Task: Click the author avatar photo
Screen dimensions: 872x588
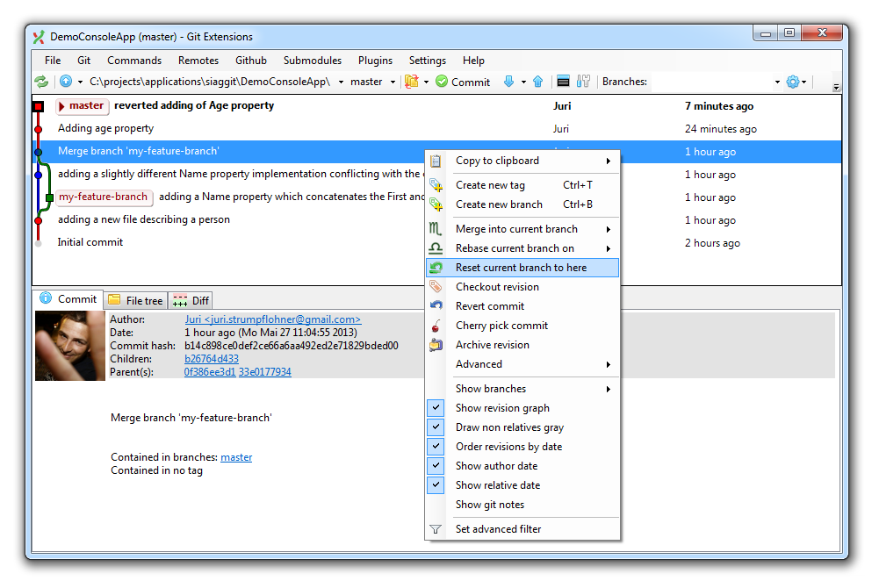Action: click(x=70, y=346)
